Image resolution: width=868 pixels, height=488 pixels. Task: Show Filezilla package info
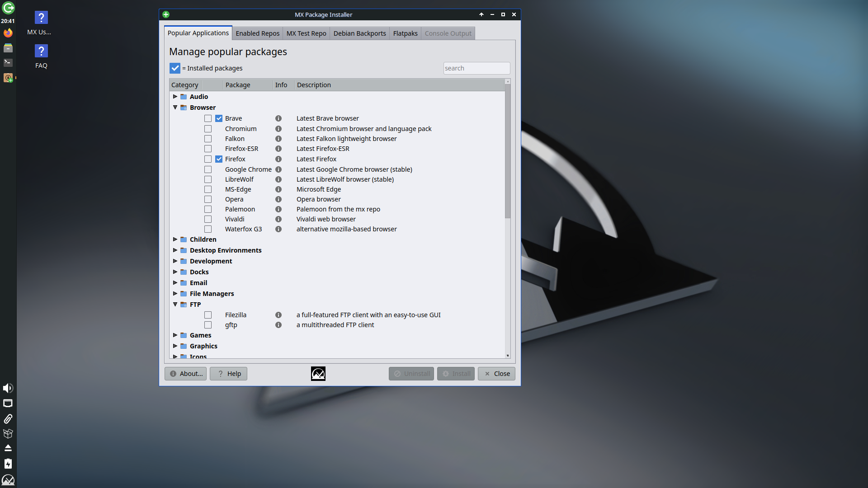(278, 315)
